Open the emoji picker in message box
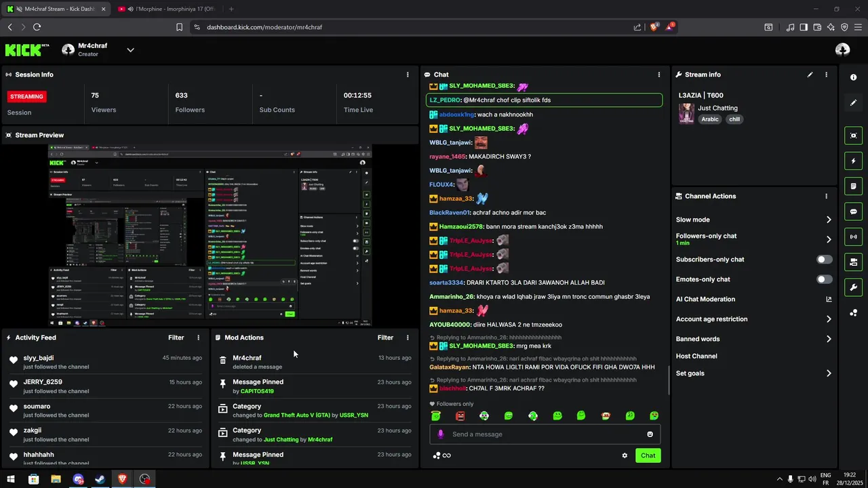Viewport: 868px width, 488px height. [650, 434]
